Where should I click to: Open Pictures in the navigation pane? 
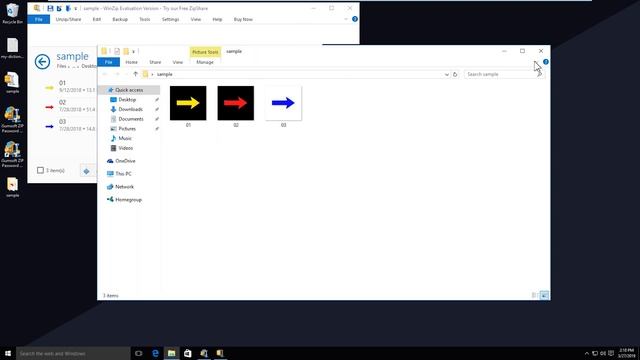point(127,129)
